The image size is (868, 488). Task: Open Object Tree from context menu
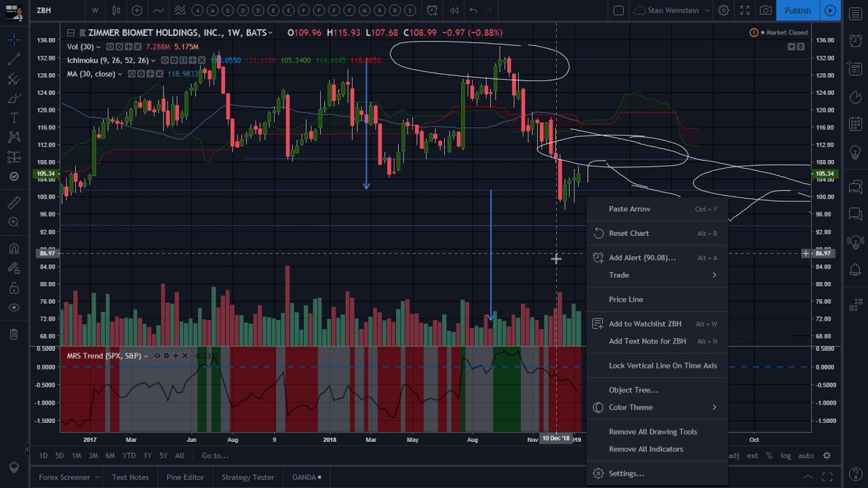tap(656, 390)
